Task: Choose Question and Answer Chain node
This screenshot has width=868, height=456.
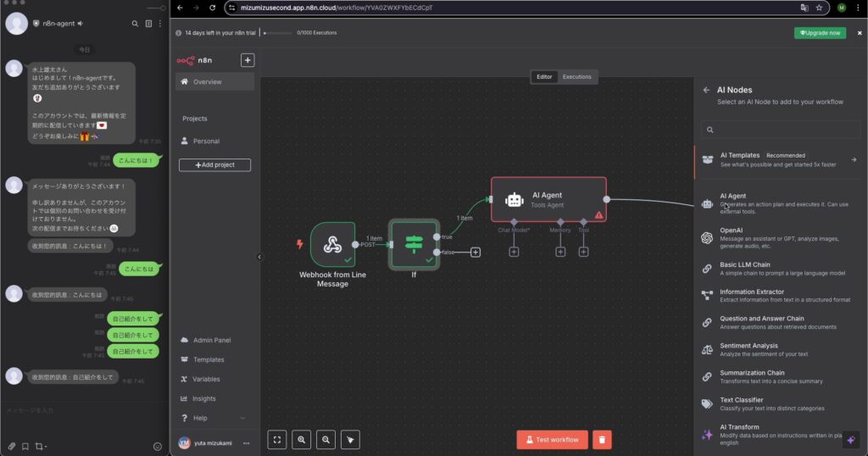Action: click(781, 323)
